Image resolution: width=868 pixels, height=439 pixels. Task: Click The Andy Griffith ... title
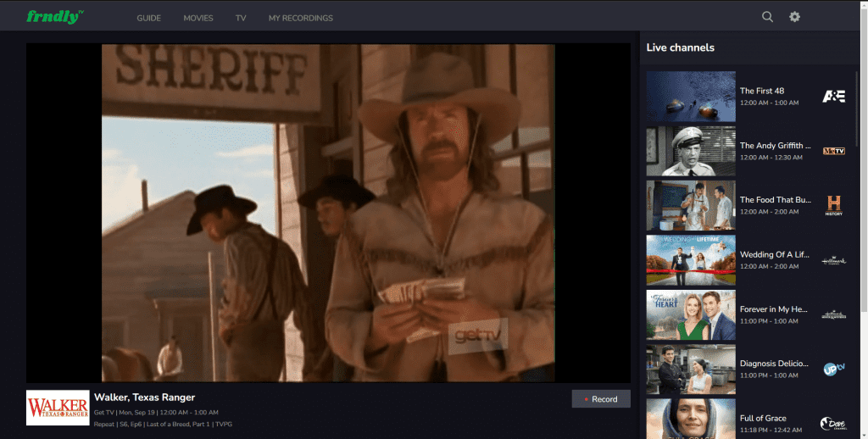point(775,146)
